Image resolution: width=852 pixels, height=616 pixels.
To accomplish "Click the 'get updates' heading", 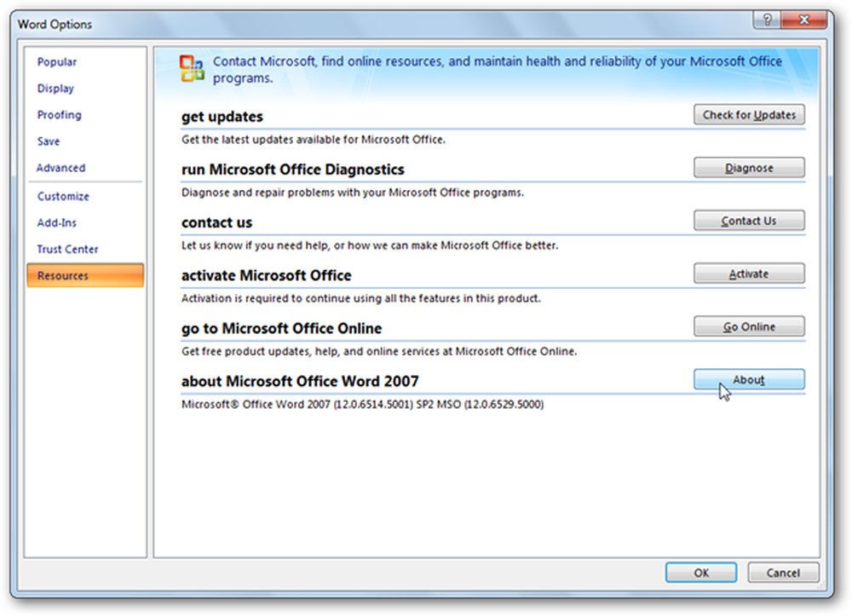I will (222, 117).
